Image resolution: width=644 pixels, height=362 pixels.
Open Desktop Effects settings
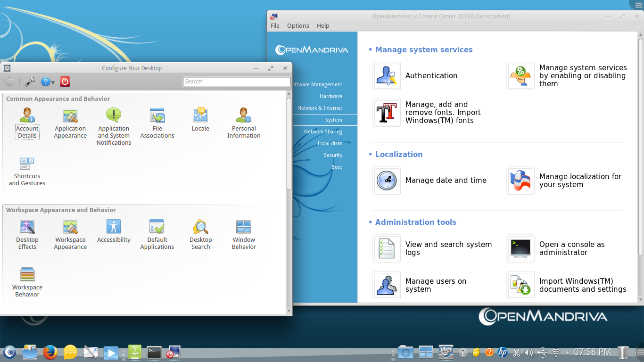(x=27, y=234)
